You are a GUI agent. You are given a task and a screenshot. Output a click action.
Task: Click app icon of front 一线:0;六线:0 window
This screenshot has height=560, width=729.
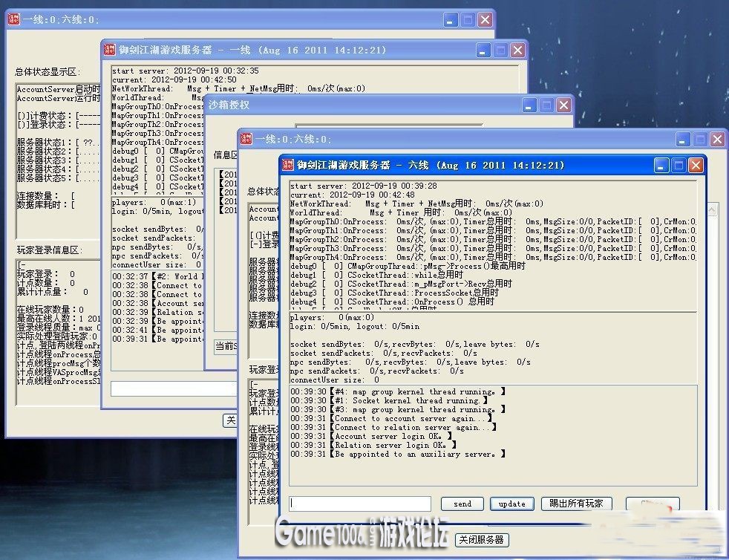[x=246, y=139]
